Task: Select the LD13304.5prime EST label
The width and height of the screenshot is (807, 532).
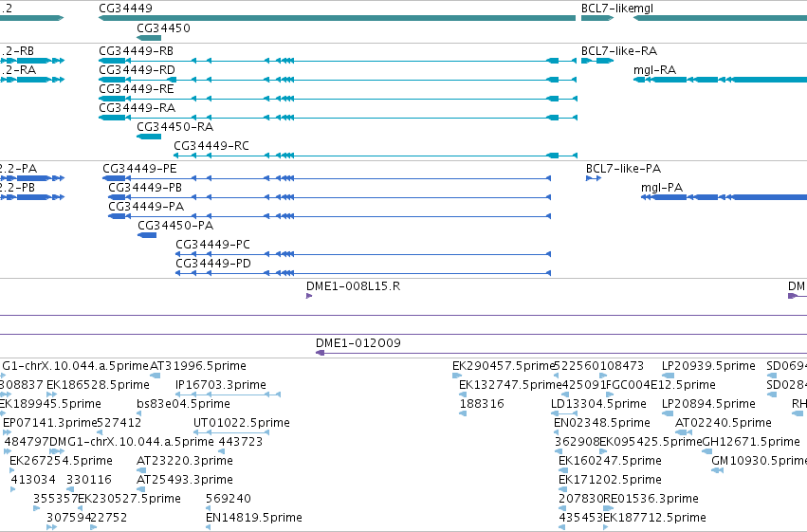Action: click(x=598, y=404)
